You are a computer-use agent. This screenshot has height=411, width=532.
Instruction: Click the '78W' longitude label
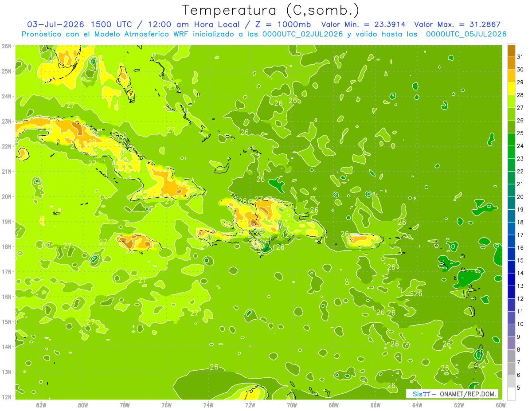pyautogui.click(x=125, y=405)
